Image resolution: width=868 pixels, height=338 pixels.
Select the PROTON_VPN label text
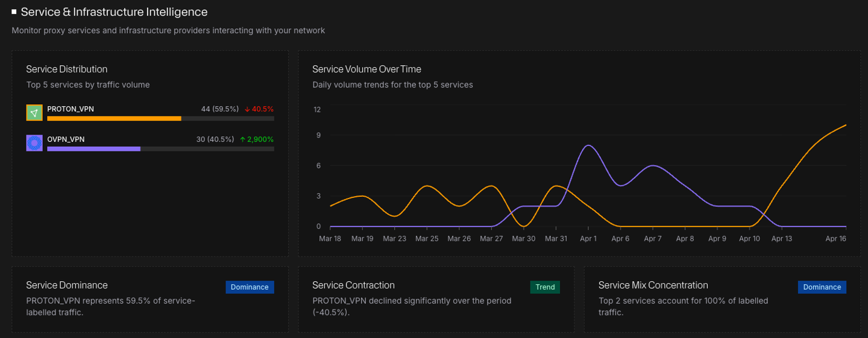pos(71,109)
